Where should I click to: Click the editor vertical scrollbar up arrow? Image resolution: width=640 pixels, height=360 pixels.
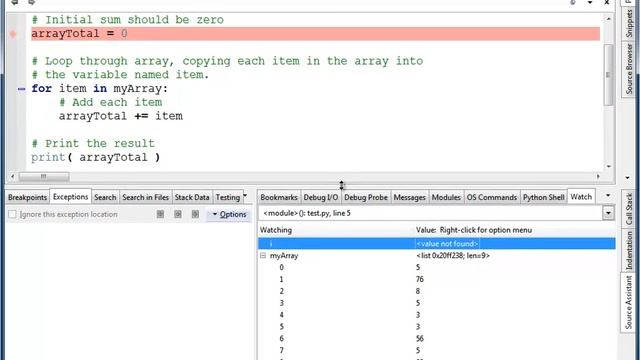pos(609,19)
